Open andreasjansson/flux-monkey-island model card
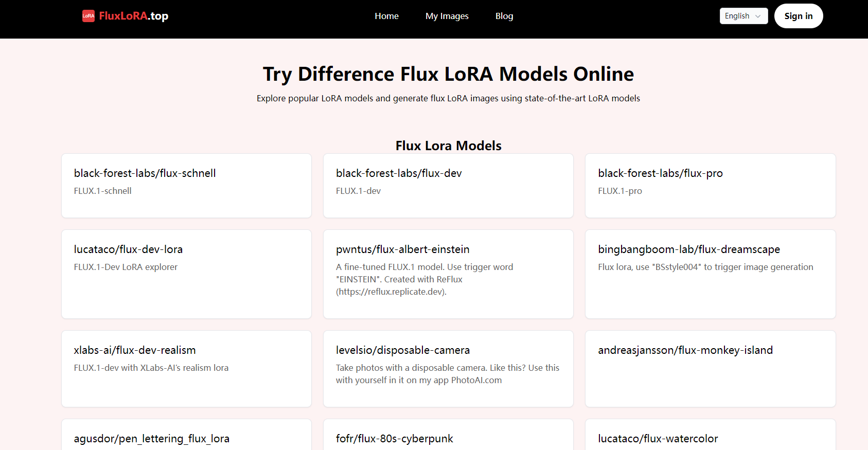Image resolution: width=868 pixels, height=450 pixels. tap(710, 369)
